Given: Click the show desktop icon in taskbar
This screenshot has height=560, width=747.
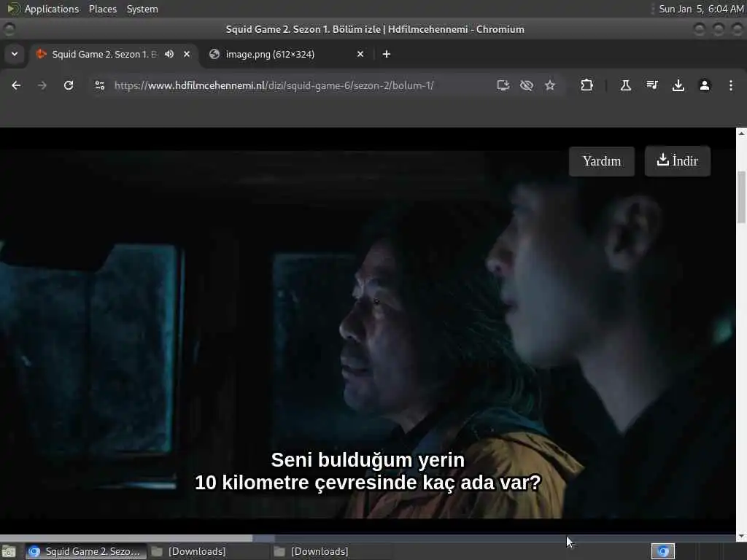Looking at the screenshot, I should (9, 551).
